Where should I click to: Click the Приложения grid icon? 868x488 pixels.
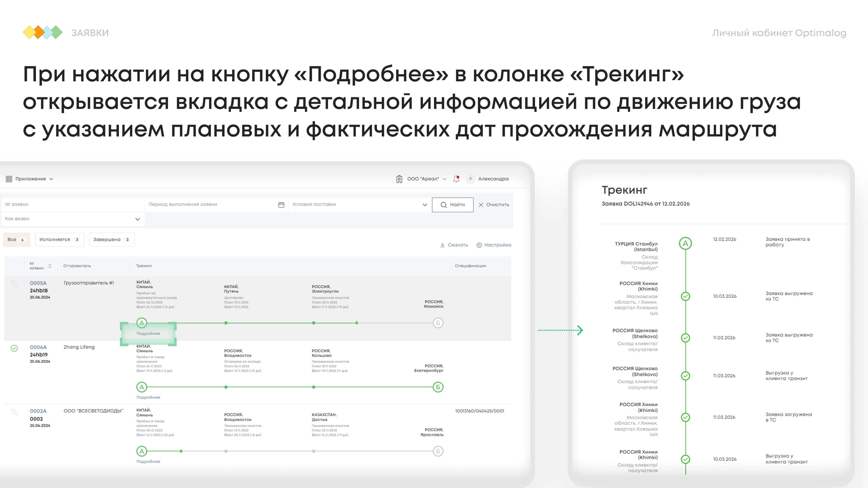point(9,179)
